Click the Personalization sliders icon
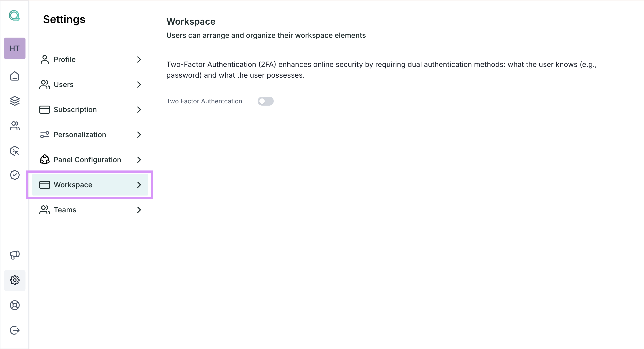644x349 pixels. pyautogui.click(x=44, y=135)
